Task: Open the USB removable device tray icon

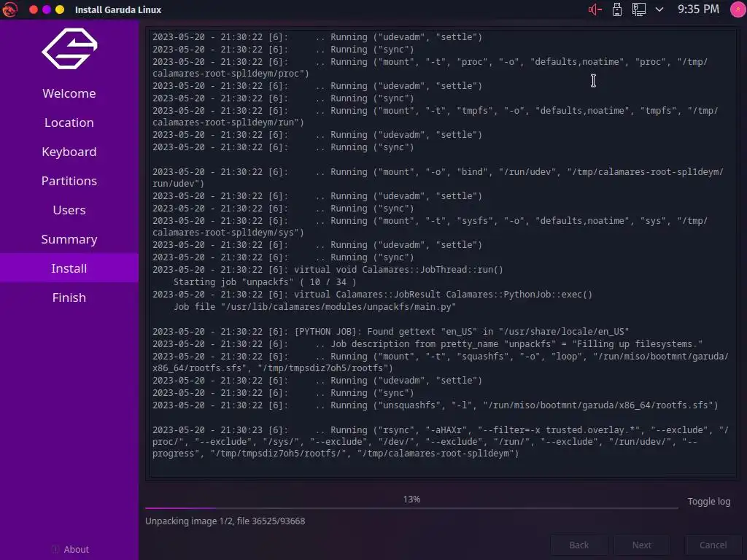Action: (x=617, y=9)
